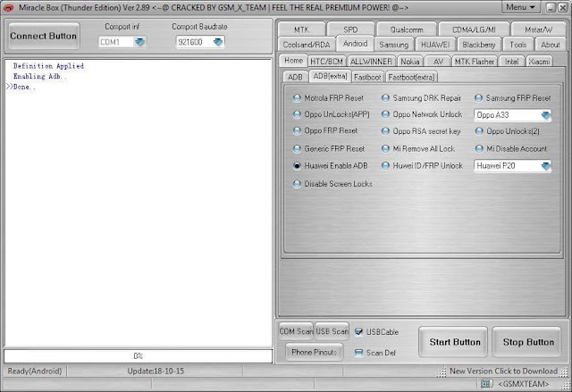Open the HUAWEI tab

tap(435, 45)
